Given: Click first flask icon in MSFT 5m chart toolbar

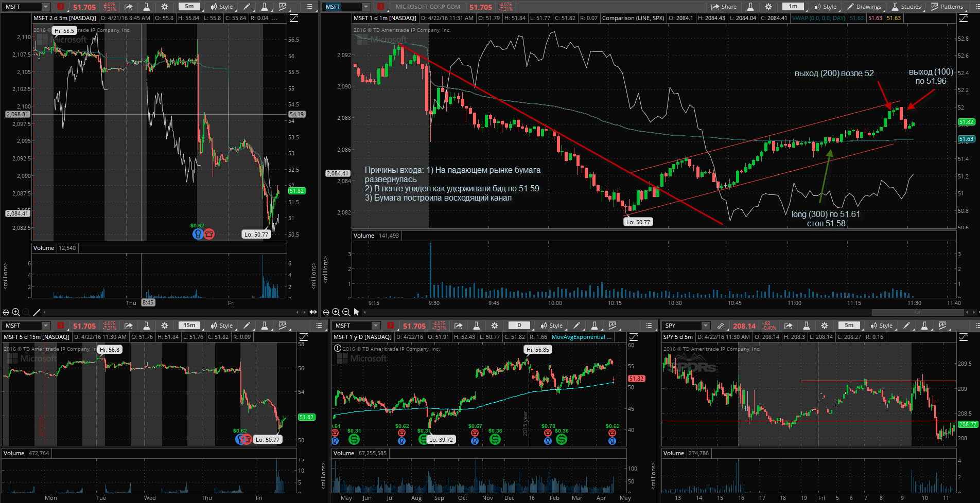Looking at the screenshot, I should pyautogui.click(x=147, y=7).
